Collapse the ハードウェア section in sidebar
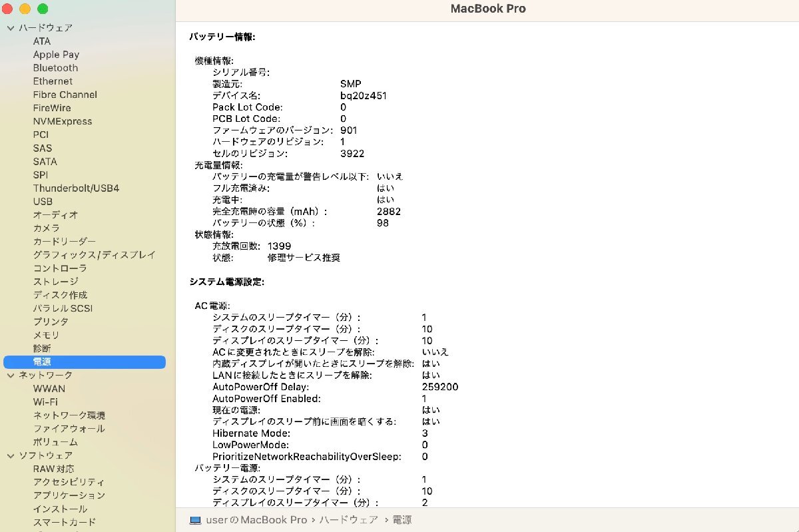 click(x=11, y=28)
